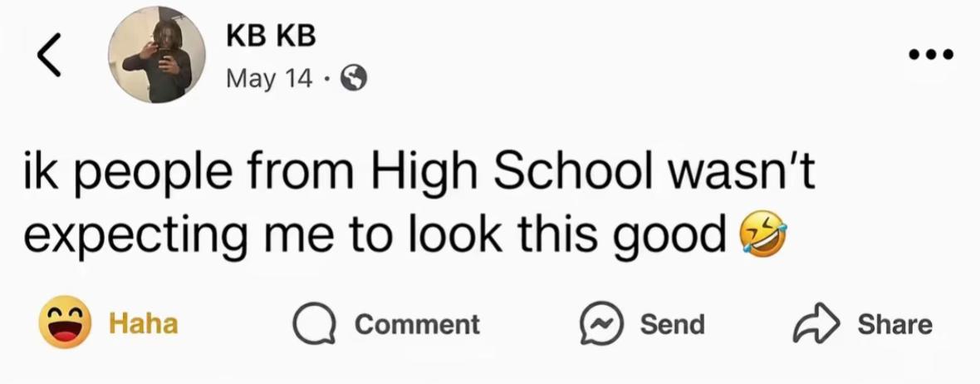The width and height of the screenshot is (980, 384).
Task: Open the May 14 post timestamp
Action: pos(269,78)
